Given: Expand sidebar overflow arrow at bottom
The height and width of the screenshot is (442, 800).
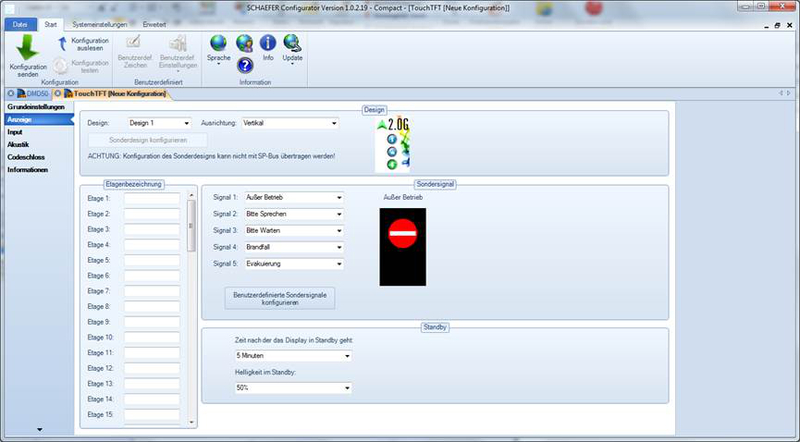Looking at the screenshot, I should pyautogui.click(x=40, y=430).
